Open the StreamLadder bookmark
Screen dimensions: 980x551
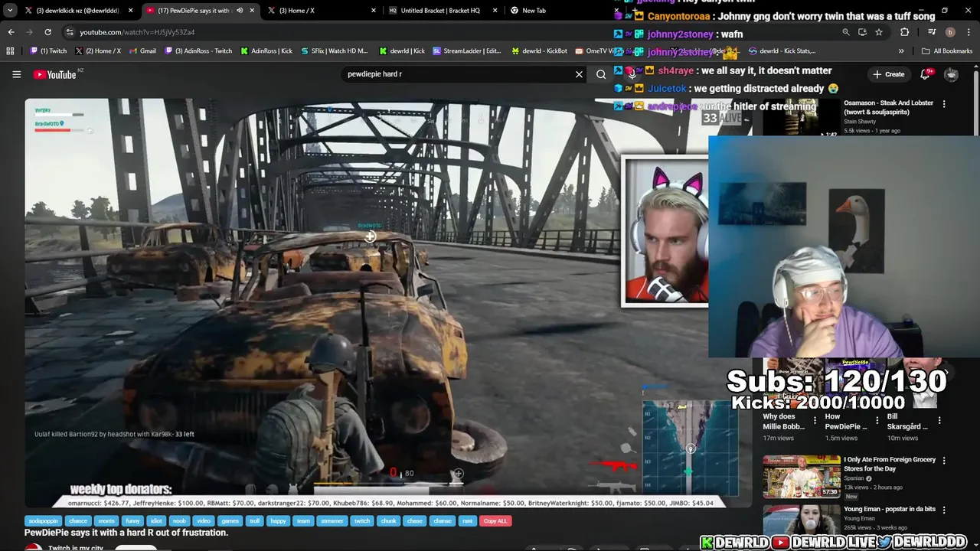[x=467, y=51]
